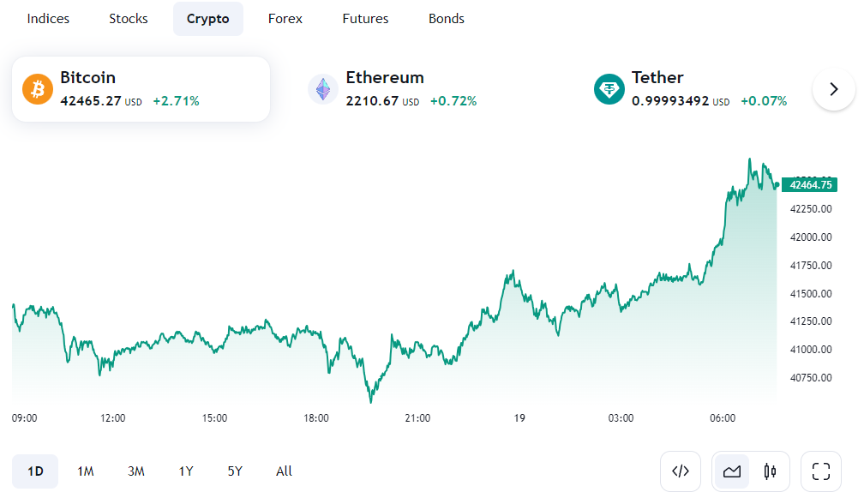Screen dimensions: 864x504
Task: Switch to area chart view
Action: click(732, 471)
